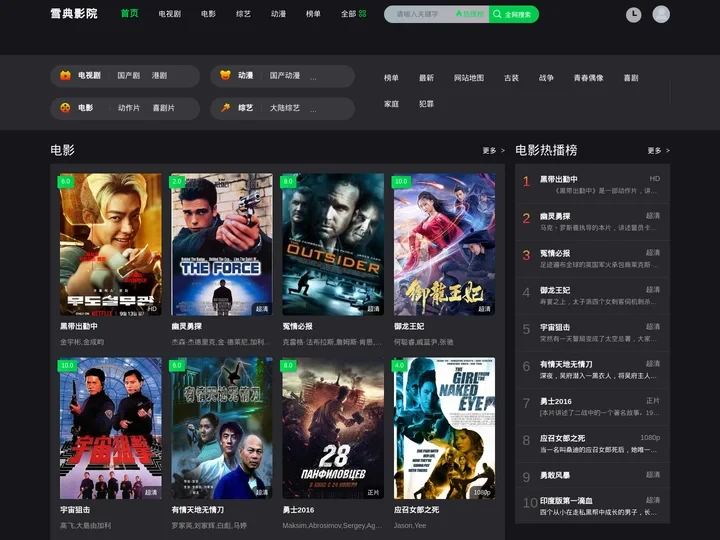Go to the 首页 tab
This screenshot has height=540, width=720.
coord(129,14)
